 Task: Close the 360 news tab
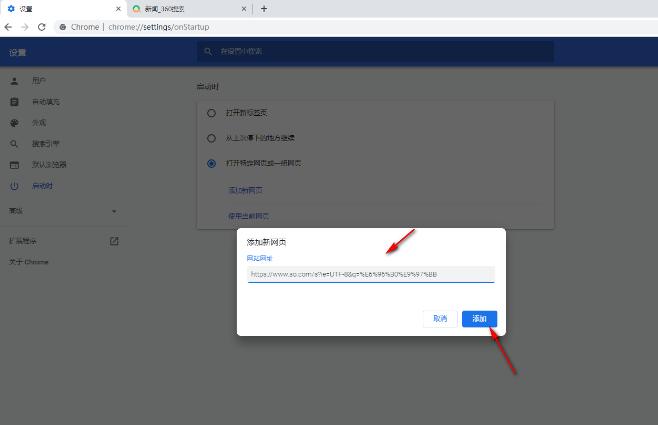(244, 9)
